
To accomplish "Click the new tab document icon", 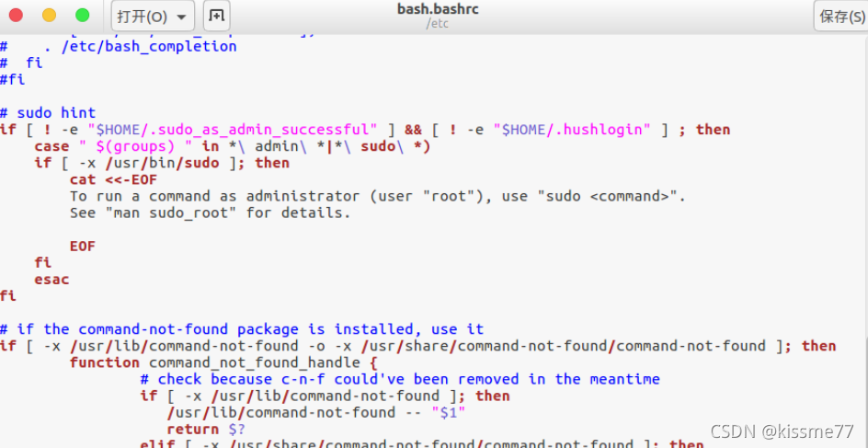I will (x=216, y=16).
